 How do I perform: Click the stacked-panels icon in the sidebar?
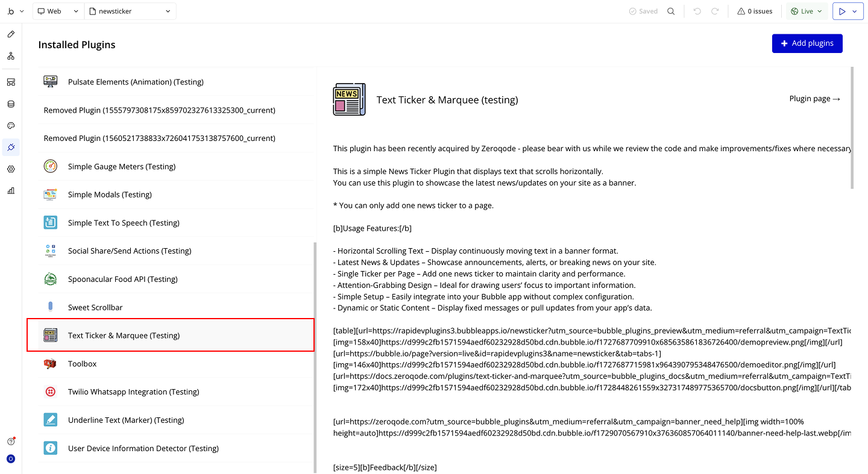11,82
